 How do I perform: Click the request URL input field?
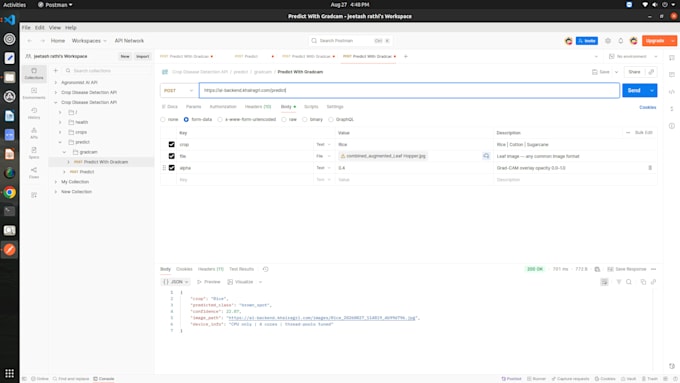[409, 91]
